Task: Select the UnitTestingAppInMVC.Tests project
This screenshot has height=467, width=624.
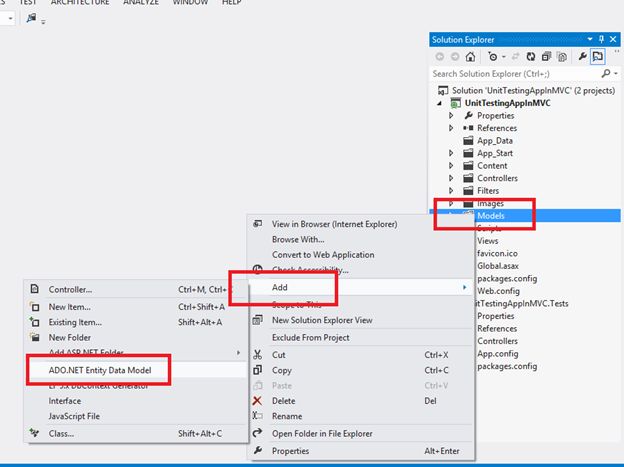Action: coord(522,303)
